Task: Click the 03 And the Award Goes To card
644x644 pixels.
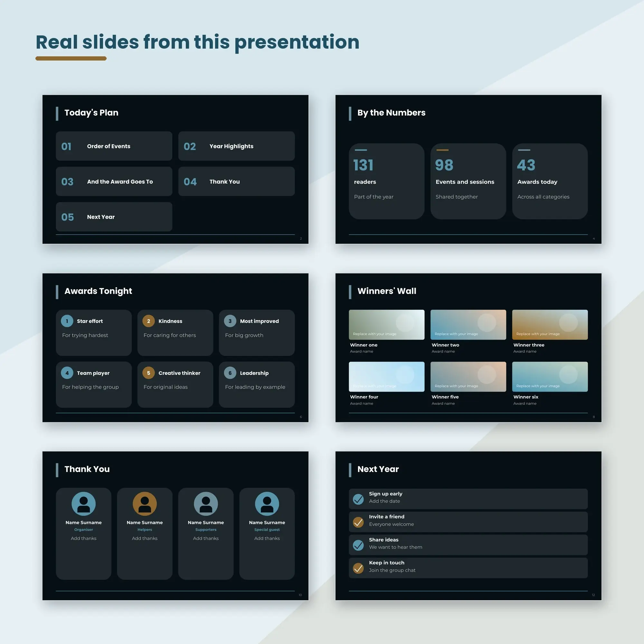Action: pos(114,181)
